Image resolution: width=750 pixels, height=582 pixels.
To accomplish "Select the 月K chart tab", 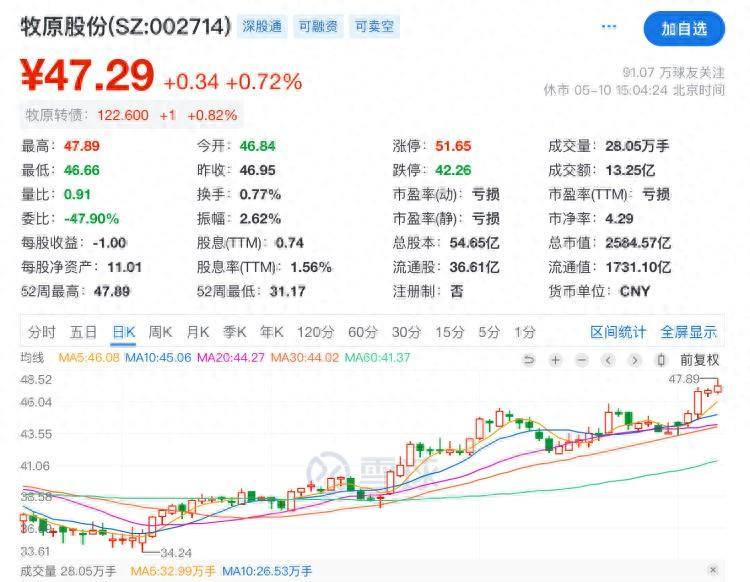I will 198,332.
